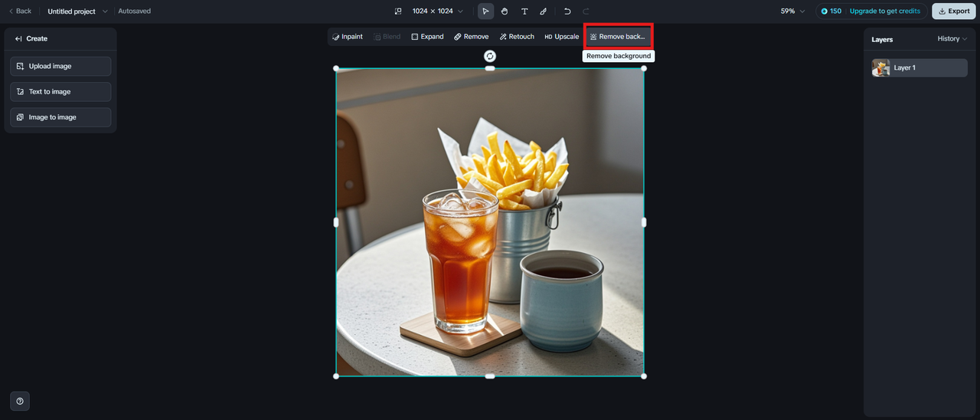980x420 pixels.
Task: Choose the Inpaint tool
Action: [x=348, y=37]
